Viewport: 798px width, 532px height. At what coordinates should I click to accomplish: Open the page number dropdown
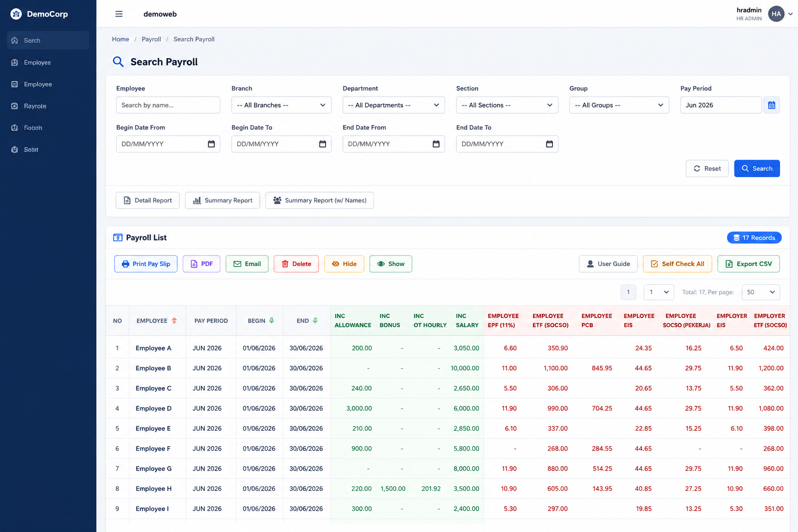(659, 292)
